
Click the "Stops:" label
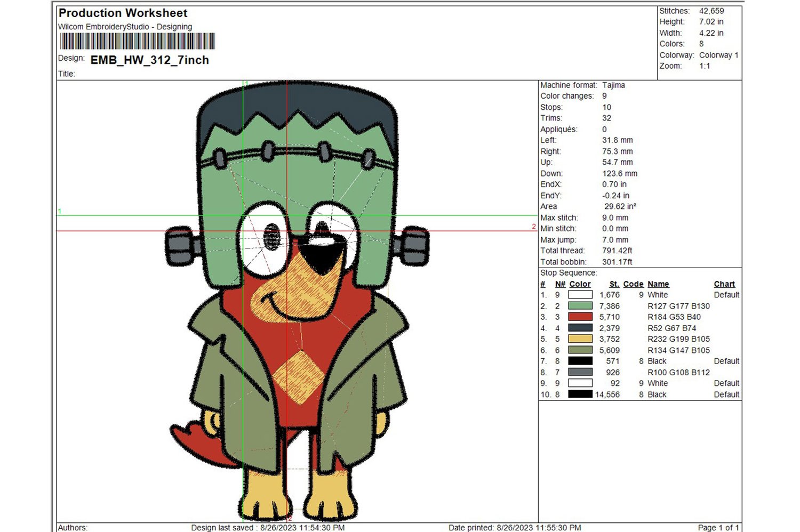551,107
